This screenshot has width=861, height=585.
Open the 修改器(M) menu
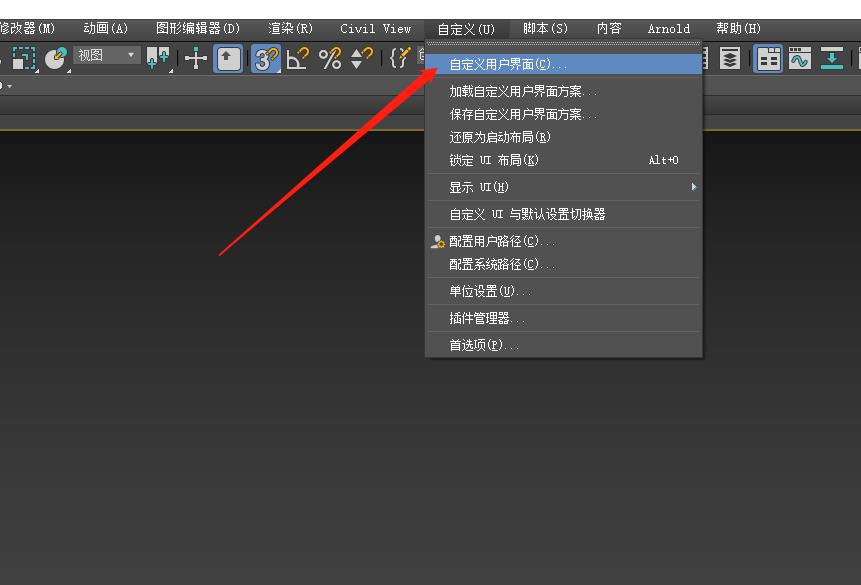pos(26,29)
